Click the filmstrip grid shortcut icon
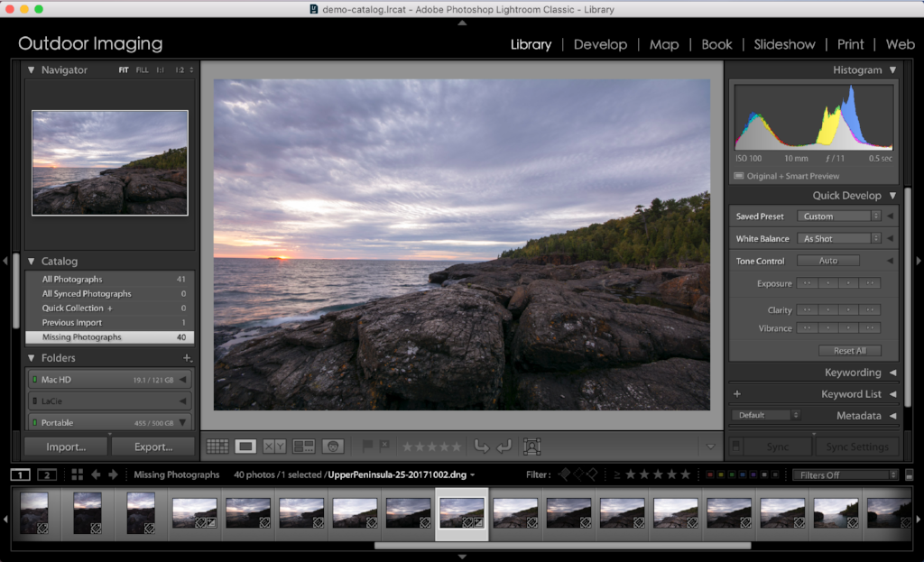Screen dimensions: 924x562 (x=78, y=474)
